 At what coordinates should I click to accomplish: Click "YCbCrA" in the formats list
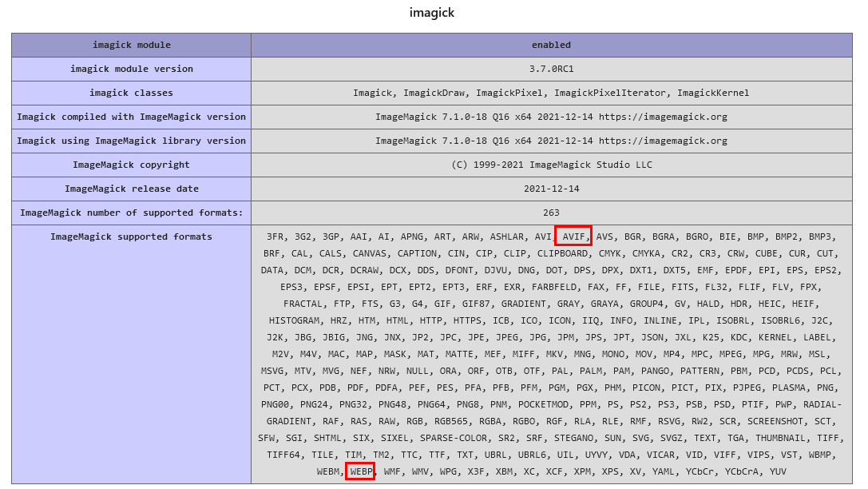[742, 472]
